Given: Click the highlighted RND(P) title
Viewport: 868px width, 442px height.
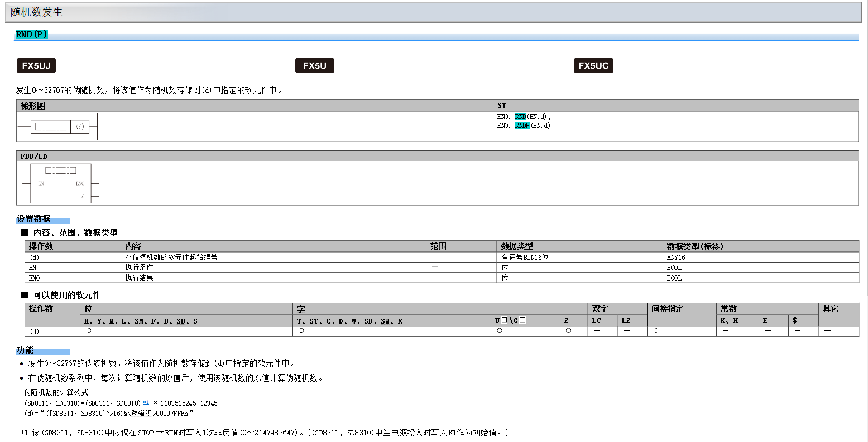Looking at the screenshot, I should coord(32,35).
